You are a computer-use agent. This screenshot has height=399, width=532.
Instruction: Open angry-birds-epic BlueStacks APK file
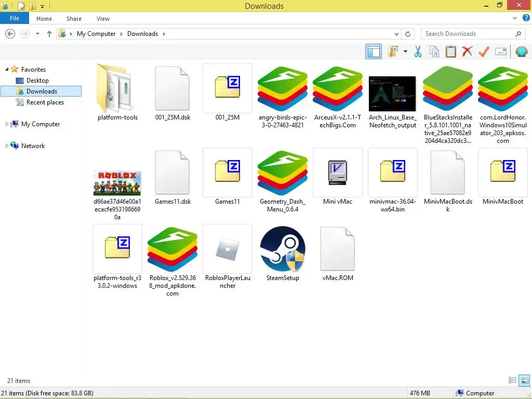(x=282, y=97)
